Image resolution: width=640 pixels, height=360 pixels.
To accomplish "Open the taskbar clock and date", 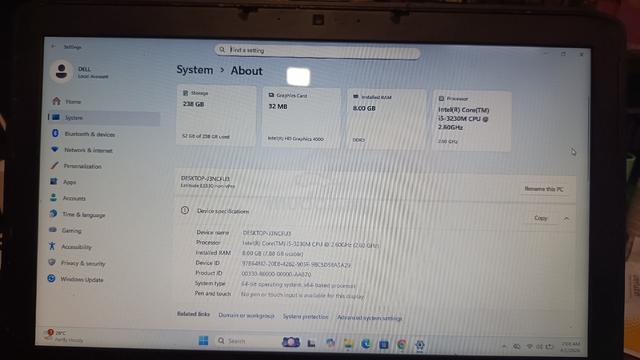I will point(571,347).
